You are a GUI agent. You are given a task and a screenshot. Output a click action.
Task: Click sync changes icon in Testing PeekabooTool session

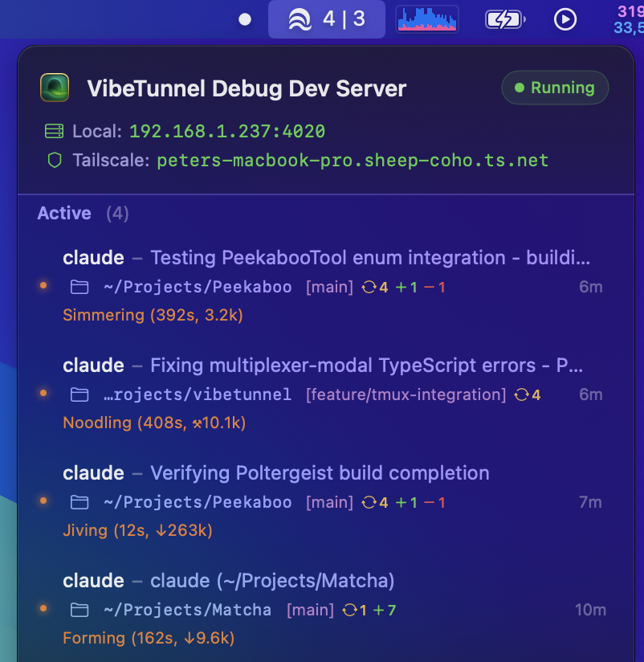click(x=369, y=288)
